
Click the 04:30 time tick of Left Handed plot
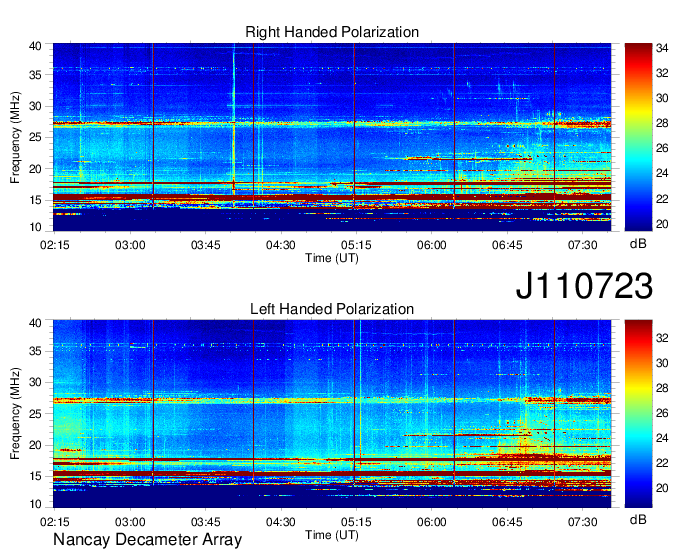coord(281,522)
